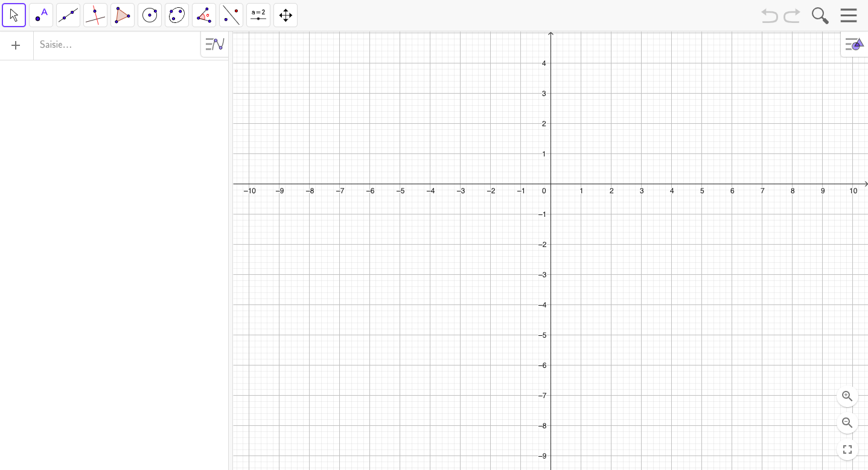
Task: Focus the Saisie input field
Action: 118,45
